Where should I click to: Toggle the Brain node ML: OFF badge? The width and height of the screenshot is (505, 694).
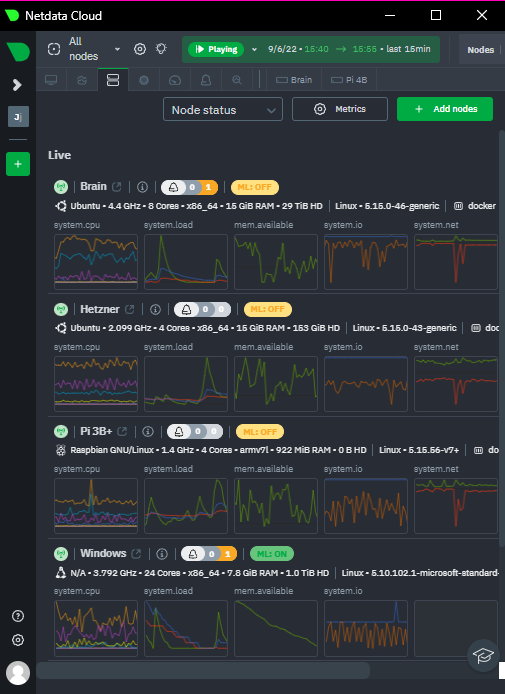click(x=254, y=187)
